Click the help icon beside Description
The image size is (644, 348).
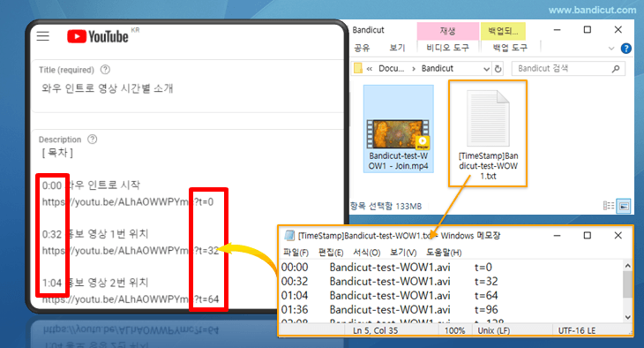[x=93, y=139]
